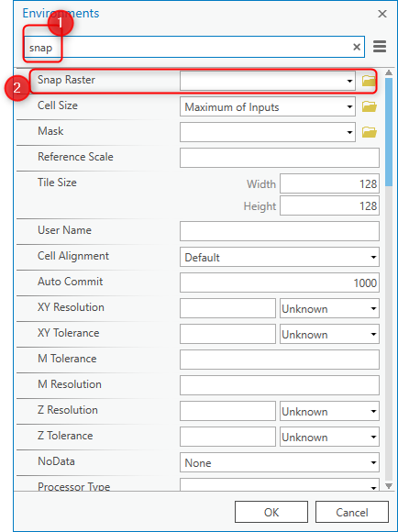
Task: Expand the XY Resolution units dropdown
Action: [x=329, y=308]
